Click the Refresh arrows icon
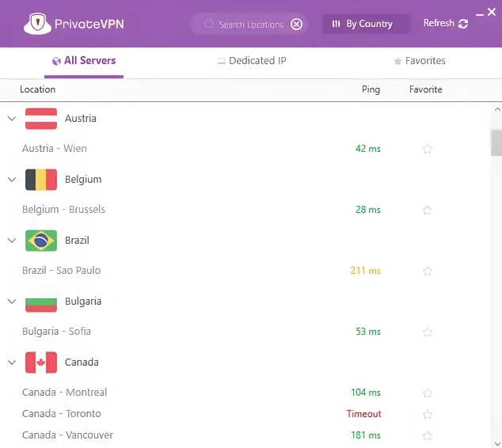This screenshot has height=448, width=502. [463, 24]
